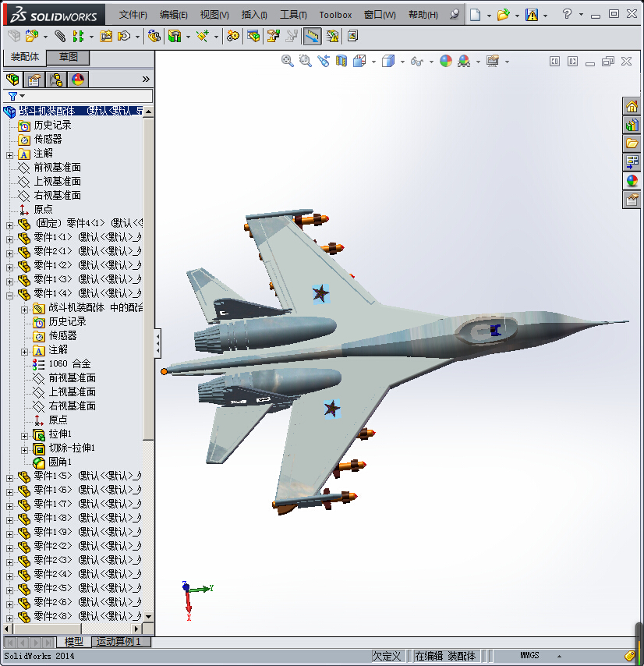Open Custom Properties task pane icon
Viewport: 644px width, 666px height.
coord(632,199)
